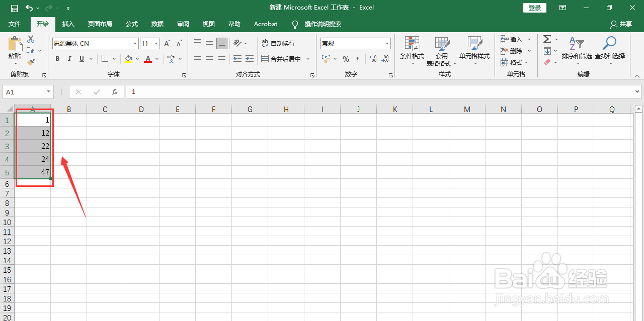Click the Save icon in quick access toolbar
The height and width of the screenshot is (321, 644).
click(x=15, y=8)
